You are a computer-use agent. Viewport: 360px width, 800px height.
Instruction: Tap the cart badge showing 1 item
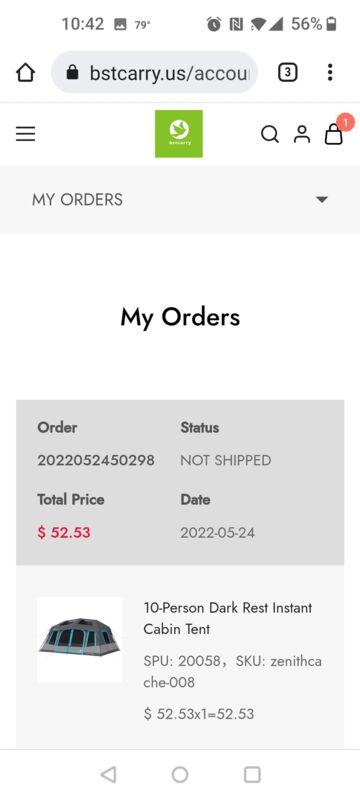click(x=346, y=122)
